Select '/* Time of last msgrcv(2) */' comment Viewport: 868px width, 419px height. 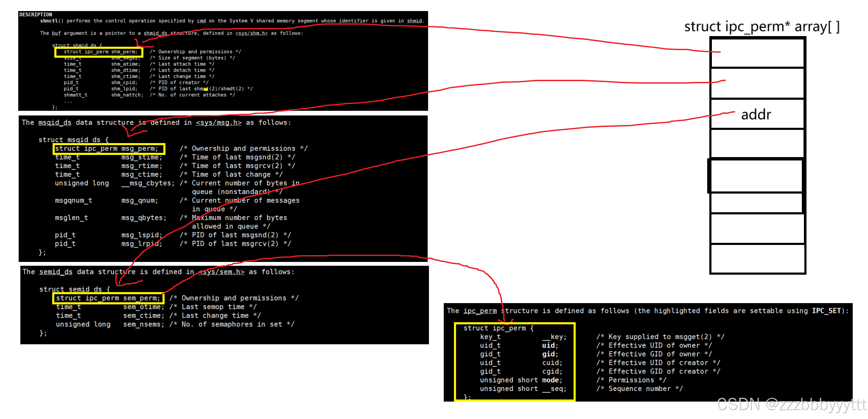pyautogui.click(x=237, y=166)
